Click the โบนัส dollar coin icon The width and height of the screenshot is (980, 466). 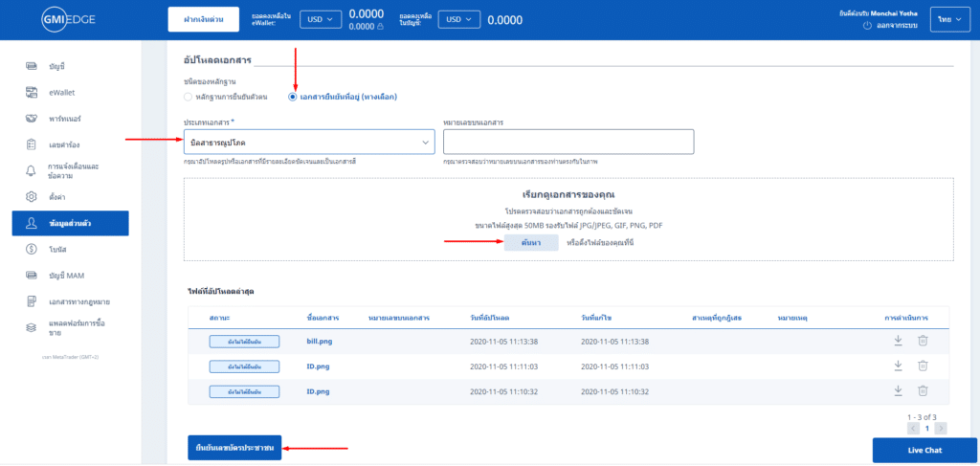click(32, 249)
